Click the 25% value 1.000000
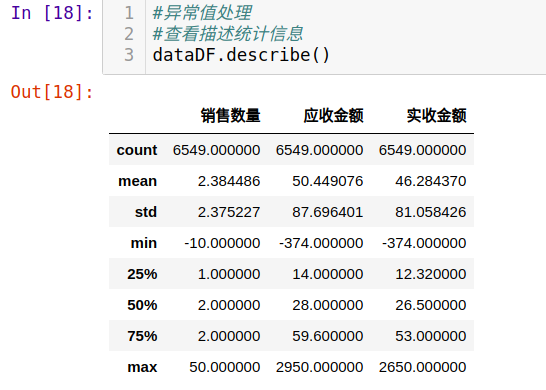The width and height of the screenshot is (546, 390). coord(229,274)
